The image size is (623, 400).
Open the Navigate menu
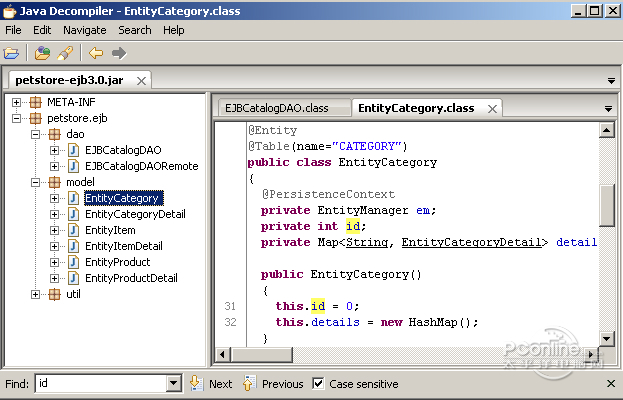tap(85, 30)
